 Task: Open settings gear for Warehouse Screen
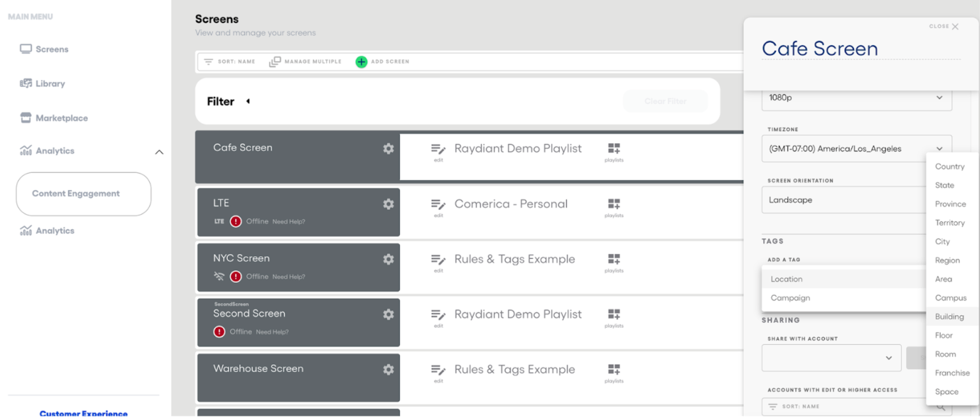[x=389, y=369]
